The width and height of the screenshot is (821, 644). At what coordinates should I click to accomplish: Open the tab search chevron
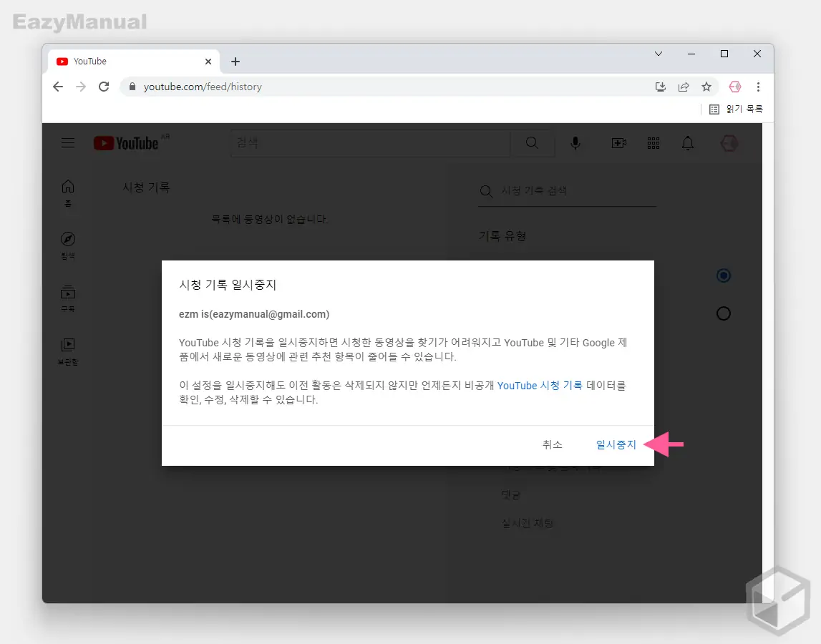click(659, 54)
